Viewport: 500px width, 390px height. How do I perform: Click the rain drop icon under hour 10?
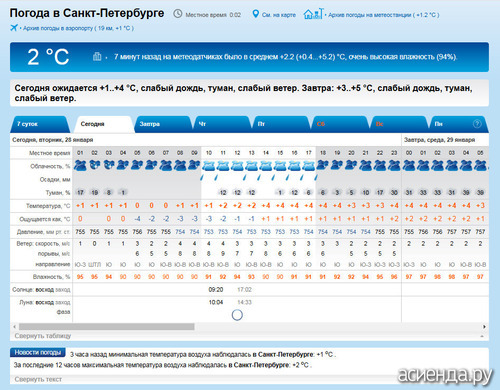click(202, 178)
